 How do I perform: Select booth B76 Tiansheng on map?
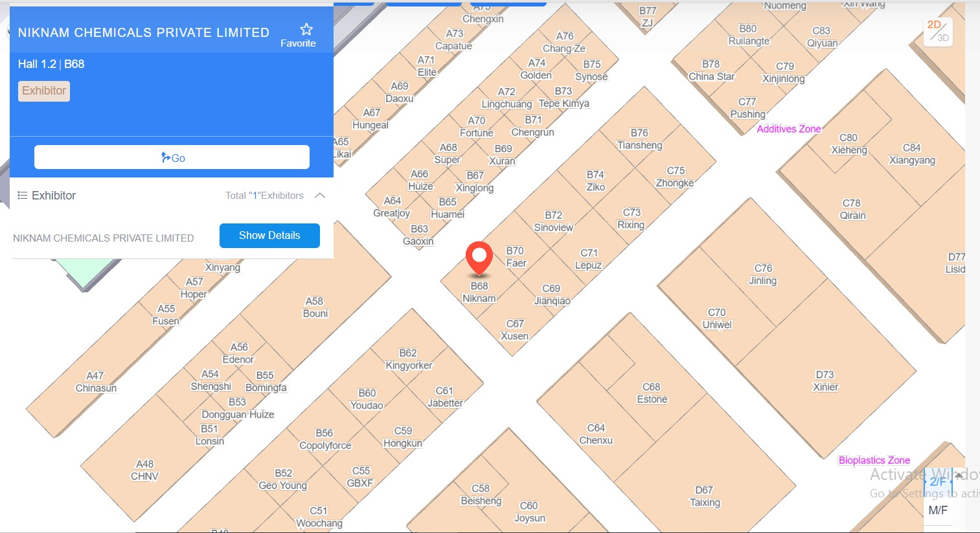[639, 139]
